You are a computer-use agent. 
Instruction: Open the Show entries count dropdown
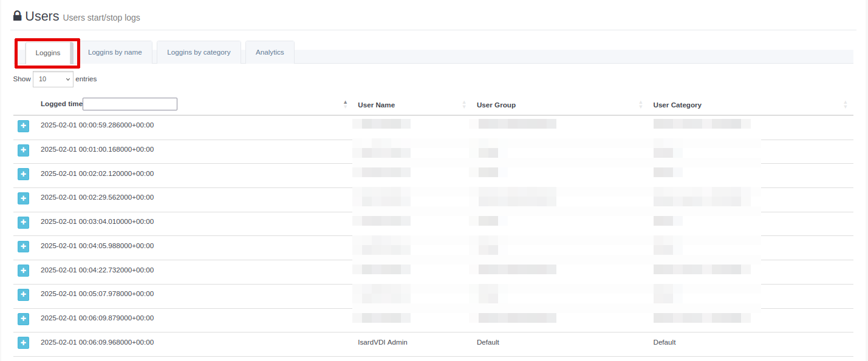coord(53,79)
